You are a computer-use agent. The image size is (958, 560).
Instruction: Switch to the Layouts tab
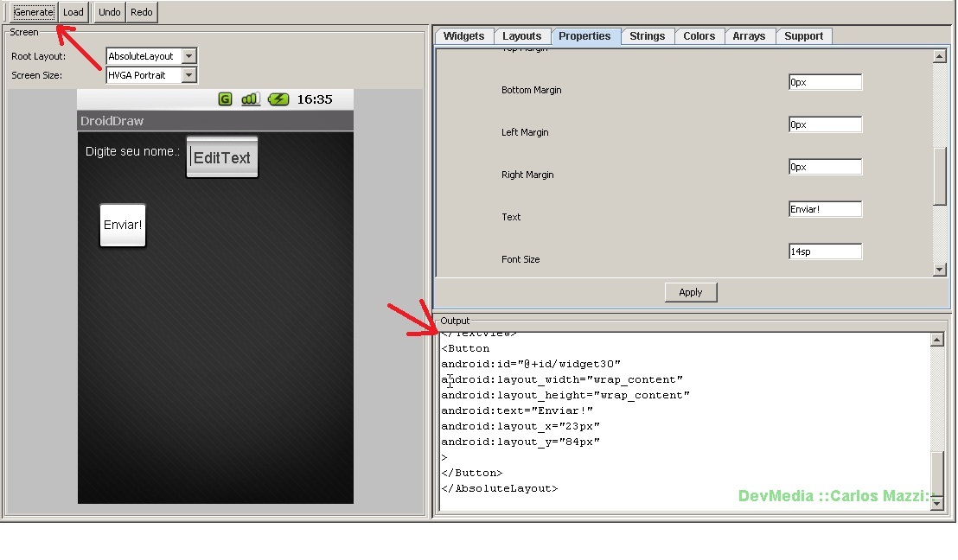[x=521, y=36]
